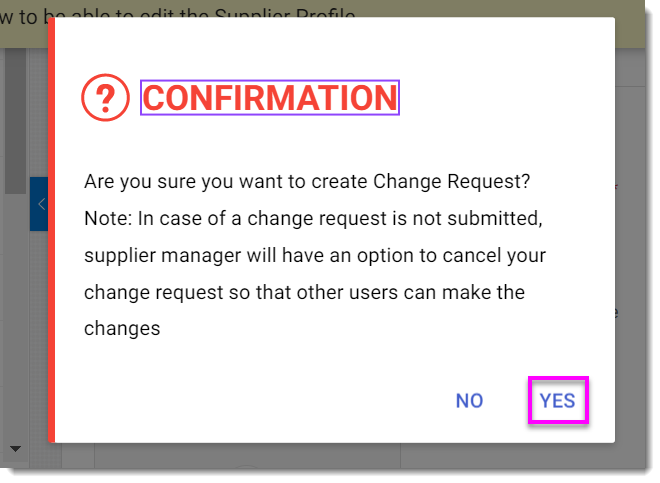Click the CONFIRMATION dialog title
Image resolution: width=660 pixels, height=483 pixels.
point(270,98)
